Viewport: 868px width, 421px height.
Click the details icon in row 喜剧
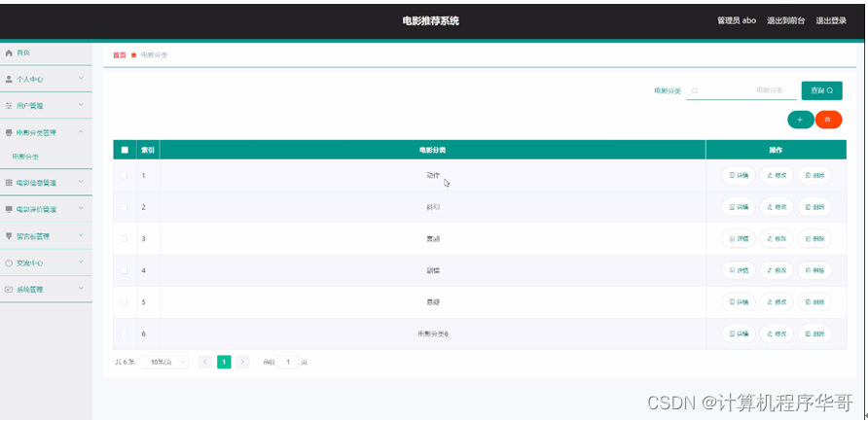[732, 239]
